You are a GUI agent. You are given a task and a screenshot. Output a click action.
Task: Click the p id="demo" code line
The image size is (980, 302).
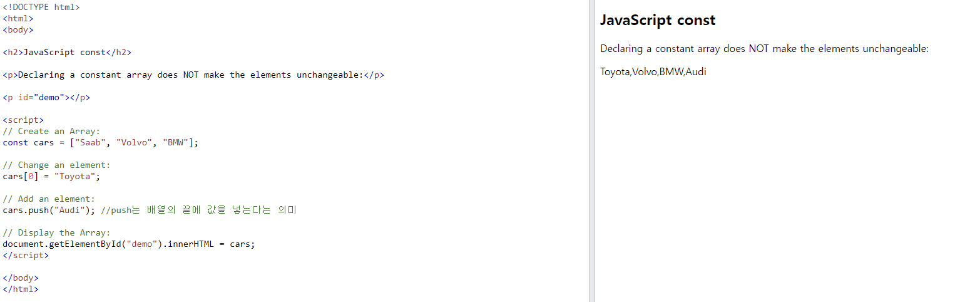pos(46,98)
